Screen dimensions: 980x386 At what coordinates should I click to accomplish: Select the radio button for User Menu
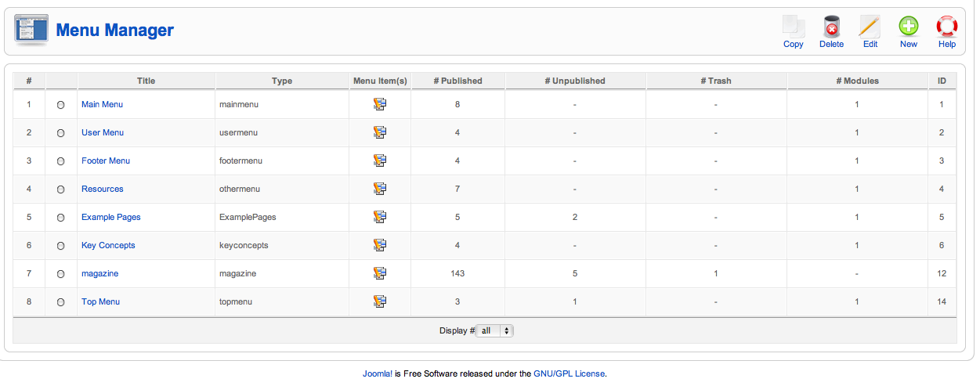pyautogui.click(x=61, y=133)
